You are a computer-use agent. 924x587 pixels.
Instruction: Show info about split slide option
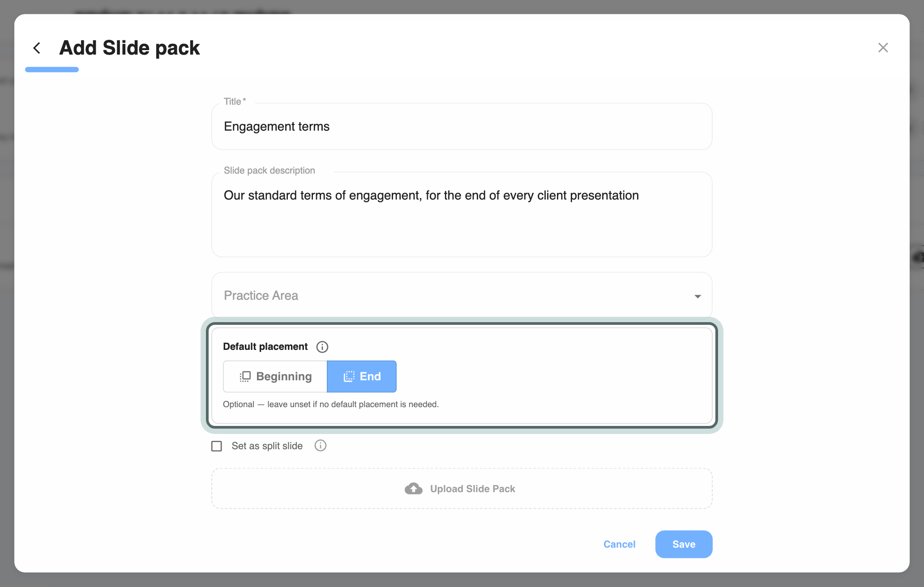pyautogui.click(x=321, y=446)
